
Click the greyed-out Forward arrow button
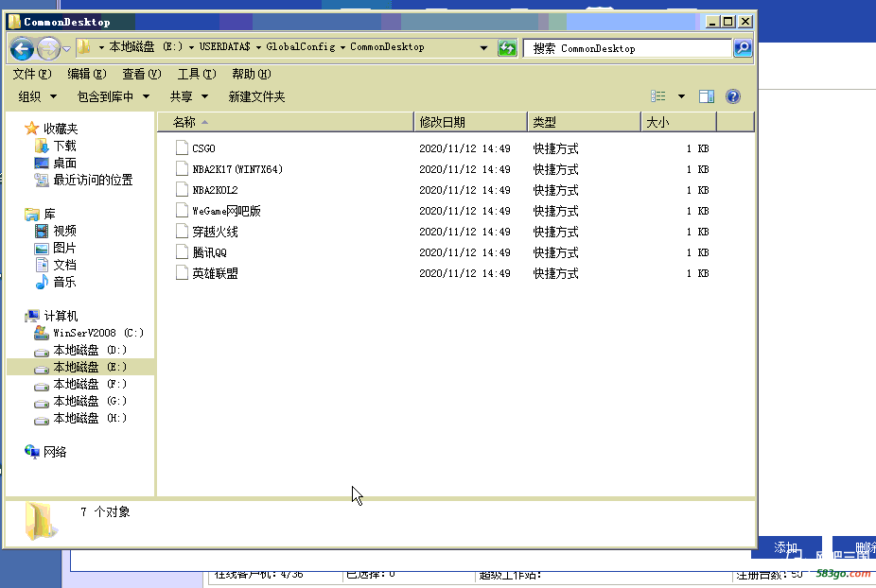[x=48, y=49]
